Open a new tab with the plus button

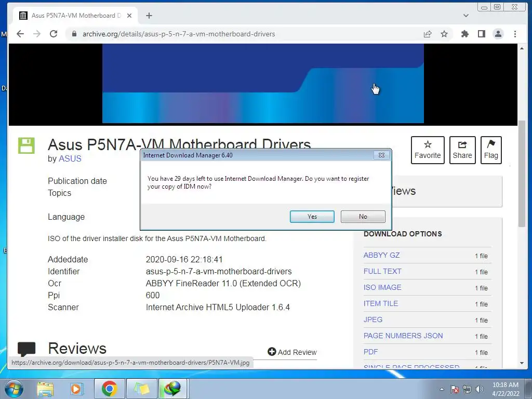click(149, 16)
